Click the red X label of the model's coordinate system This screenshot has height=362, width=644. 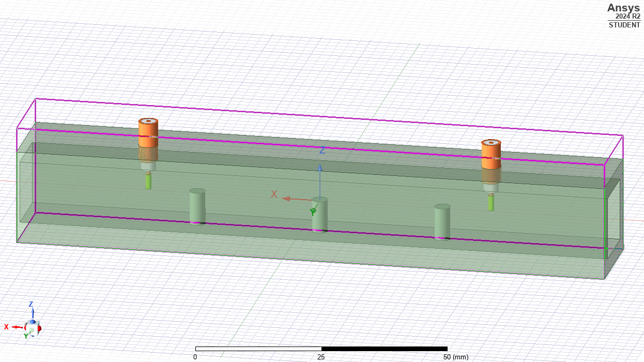click(x=274, y=194)
